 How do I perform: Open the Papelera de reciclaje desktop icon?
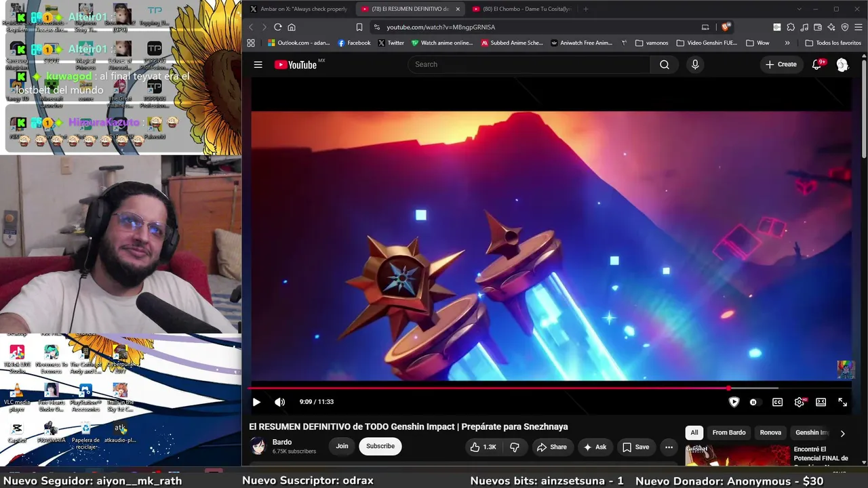[x=85, y=436]
